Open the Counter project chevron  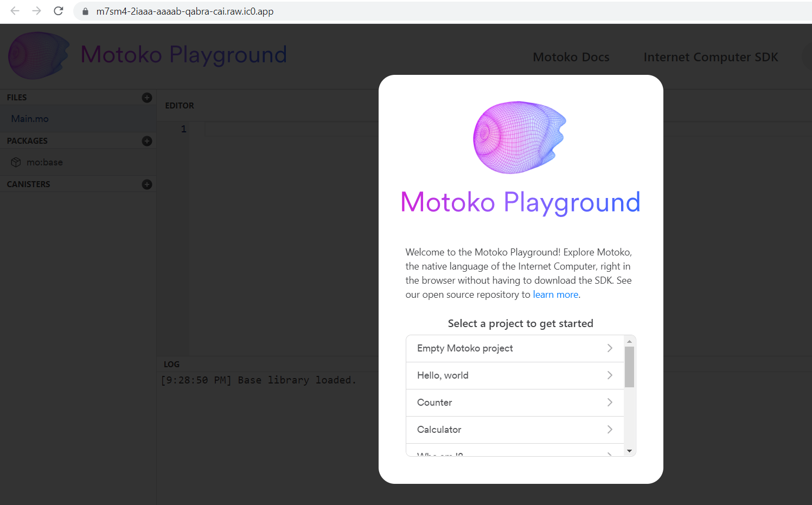(x=610, y=402)
